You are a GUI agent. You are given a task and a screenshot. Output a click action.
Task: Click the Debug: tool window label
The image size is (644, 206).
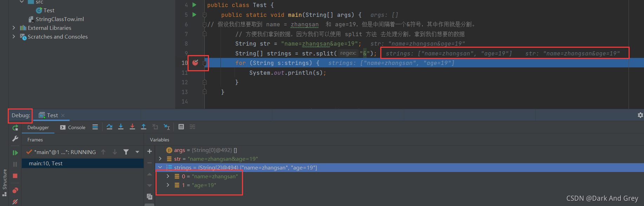pyautogui.click(x=21, y=115)
